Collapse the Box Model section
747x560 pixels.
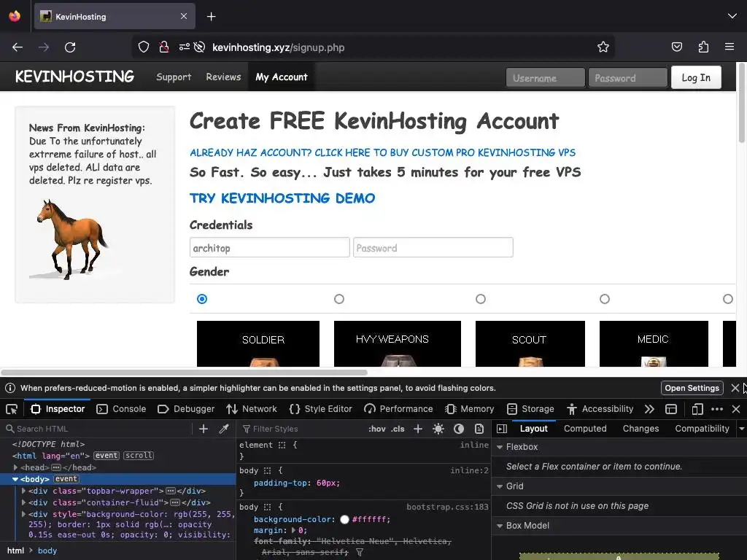pos(500,526)
